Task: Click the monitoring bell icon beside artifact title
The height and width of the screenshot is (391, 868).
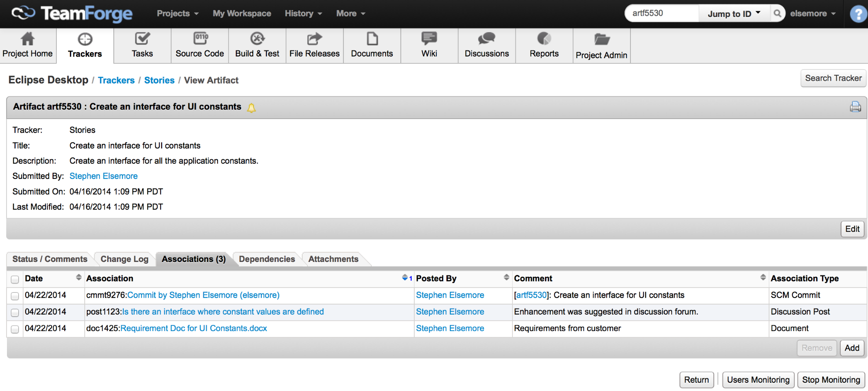Action: tap(251, 108)
